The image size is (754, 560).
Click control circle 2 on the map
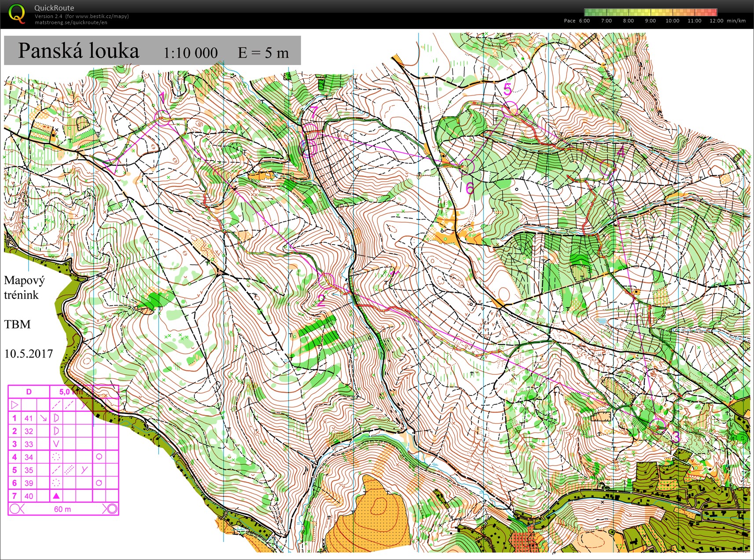click(327, 280)
